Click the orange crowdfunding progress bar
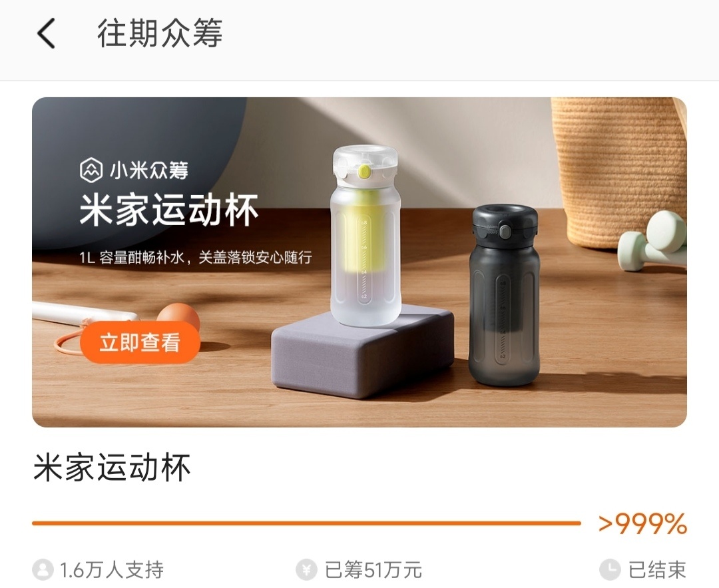Screen dimensions: 719x588 coord(306,523)
